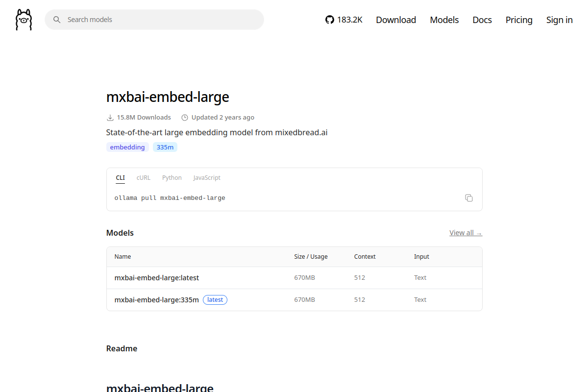Switch to the JavaScript tab

coord(207,178)
